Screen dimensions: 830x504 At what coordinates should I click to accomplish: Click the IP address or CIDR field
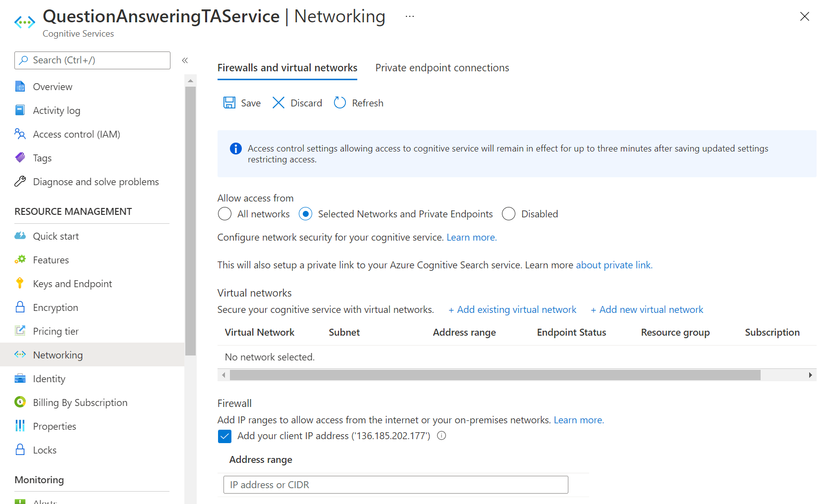click(395, 484)
